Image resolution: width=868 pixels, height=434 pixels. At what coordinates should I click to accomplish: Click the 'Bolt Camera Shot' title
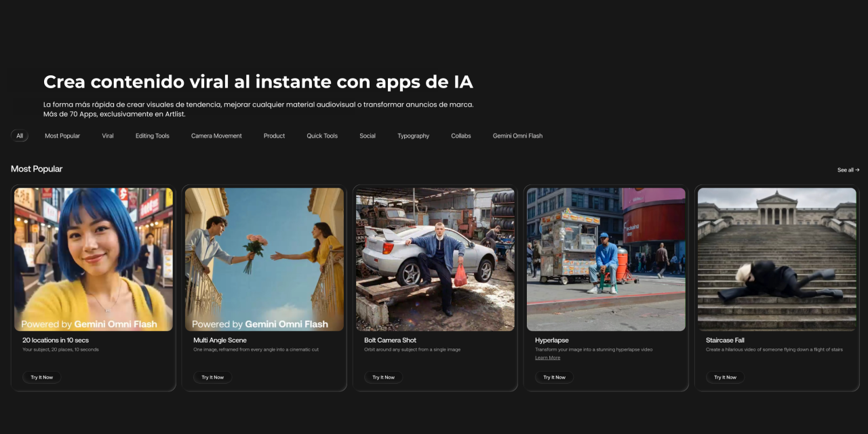coord(390,340)
